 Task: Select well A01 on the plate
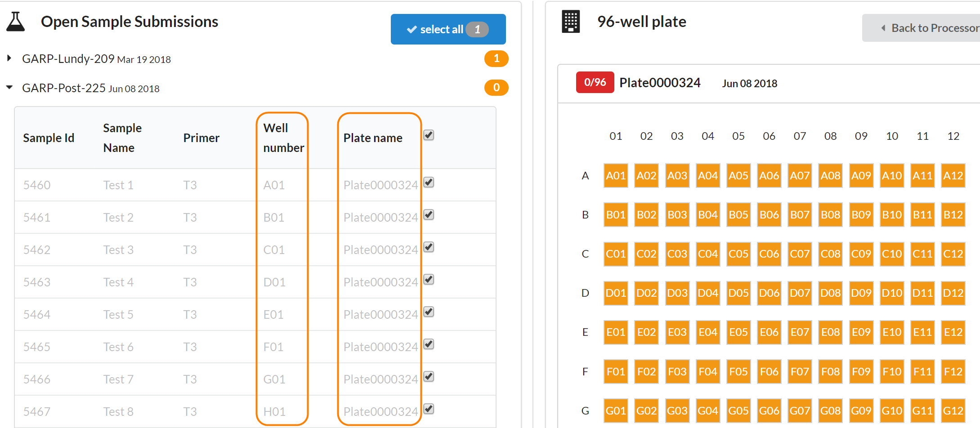(x=615, y=176)
